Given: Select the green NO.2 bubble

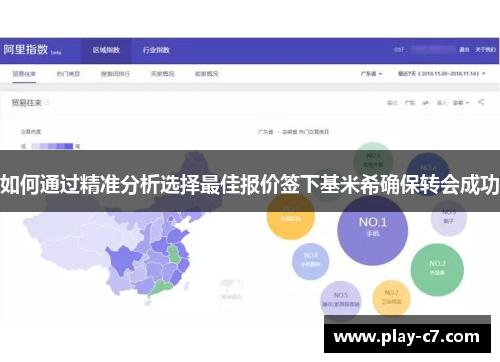Looking at the screenshot, I should click(437, 270).
